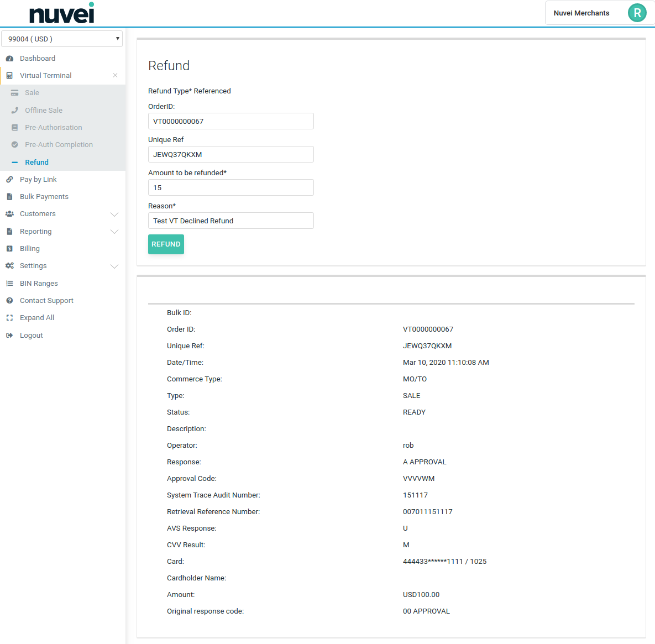Expand the Settings submenu chevron
Viewport: 655px width, 644px height.
point(114,266)
